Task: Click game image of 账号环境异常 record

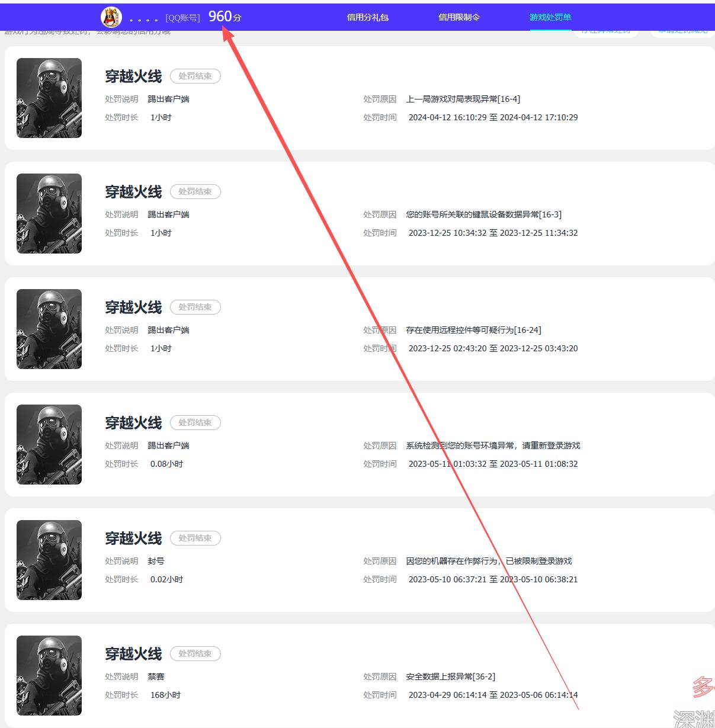Action: click(49, 444)
